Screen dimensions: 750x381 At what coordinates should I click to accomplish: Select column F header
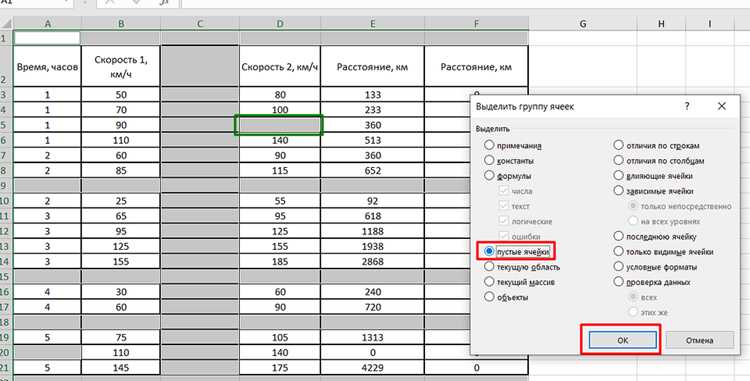click(476, 23)
